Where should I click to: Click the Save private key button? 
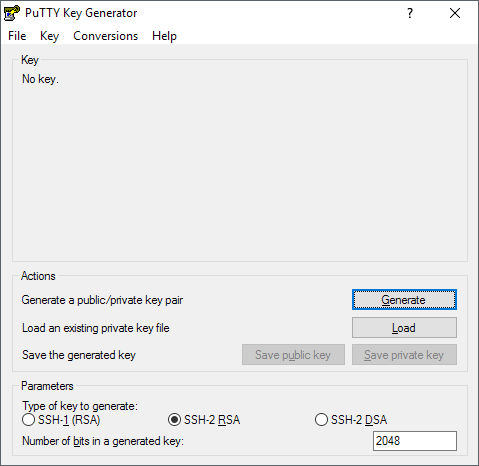coord(404,355)
